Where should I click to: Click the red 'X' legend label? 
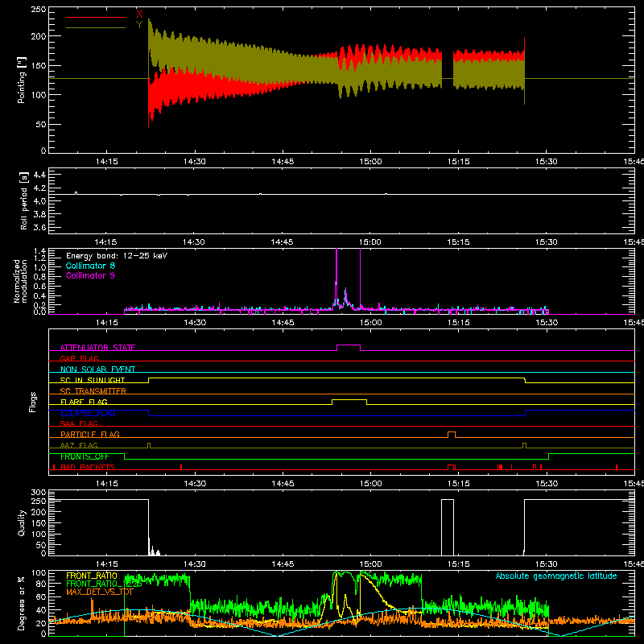pos(139,14)
